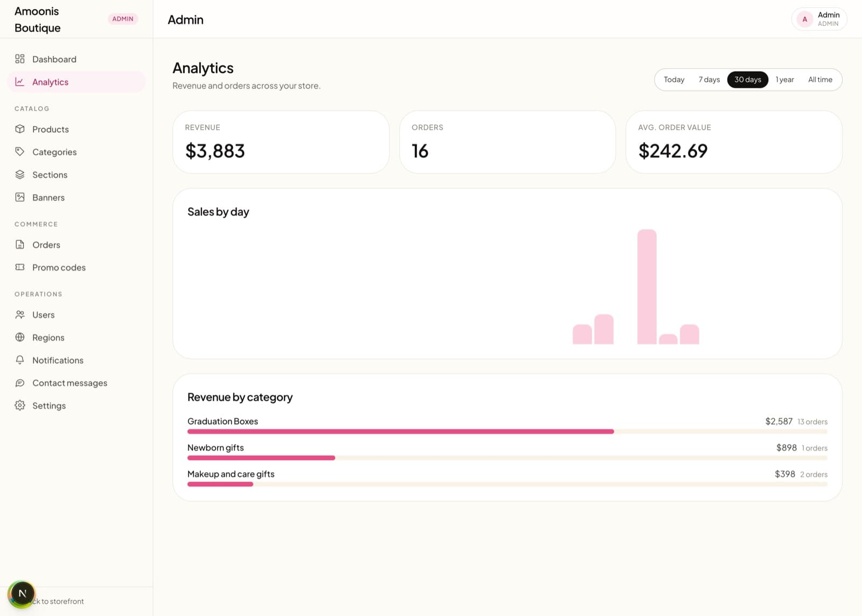Click the Orders document icon
The height and width of the screenshot is (616, 862).
click(x=20, y=244)
